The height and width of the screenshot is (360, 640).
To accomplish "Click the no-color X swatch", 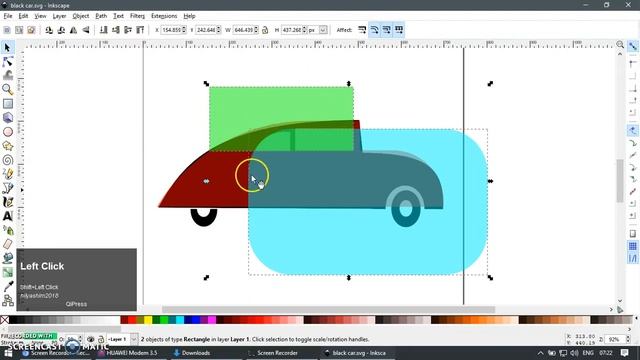I will click(4, 320).
